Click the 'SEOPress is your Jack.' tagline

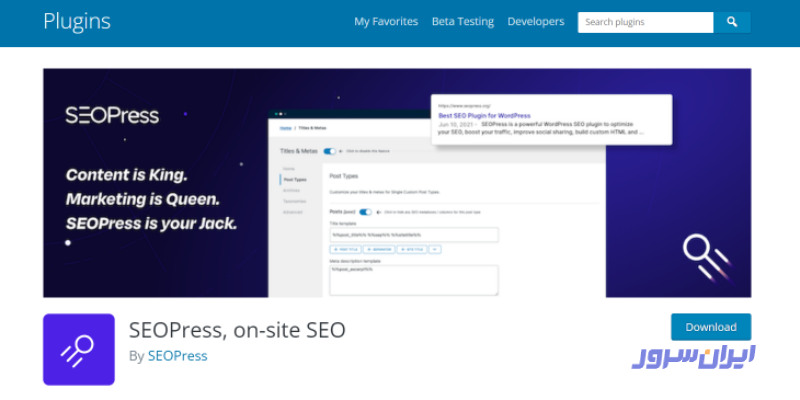pos(152,223)
